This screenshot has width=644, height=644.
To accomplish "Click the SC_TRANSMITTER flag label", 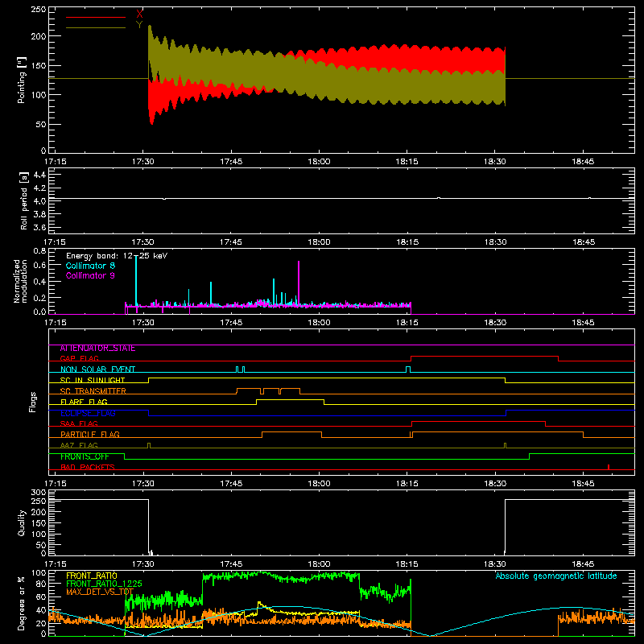I will point(93,391).
